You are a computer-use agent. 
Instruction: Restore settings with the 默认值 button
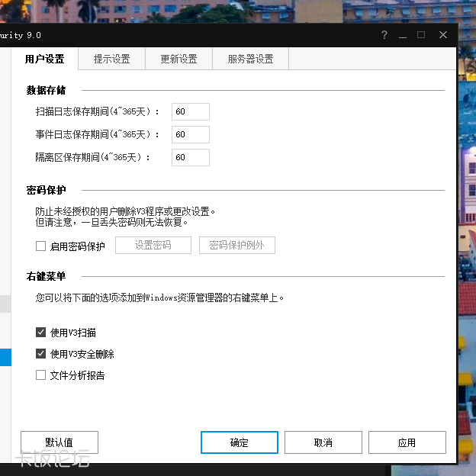[x=59, y=442]
